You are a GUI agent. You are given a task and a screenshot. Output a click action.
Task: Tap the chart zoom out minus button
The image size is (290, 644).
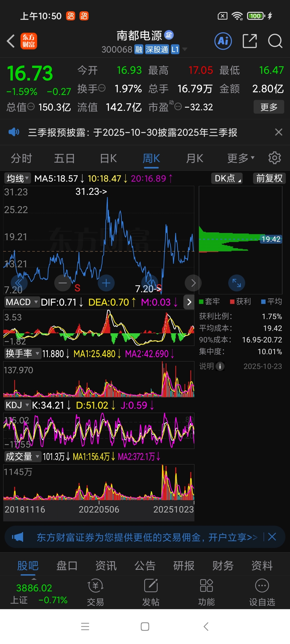[x=63, y=283]
